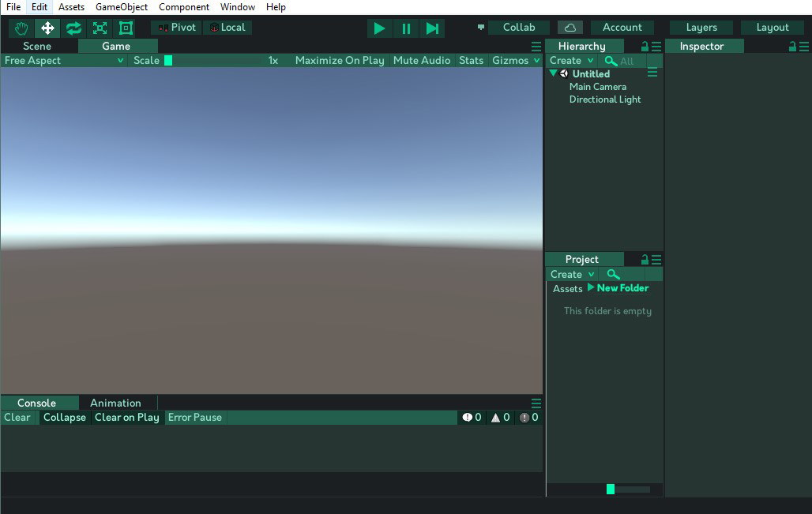The width and height of the screenshot is (812, 514).
Task: Select the Rect transform tool
Action: coord(126,28)
